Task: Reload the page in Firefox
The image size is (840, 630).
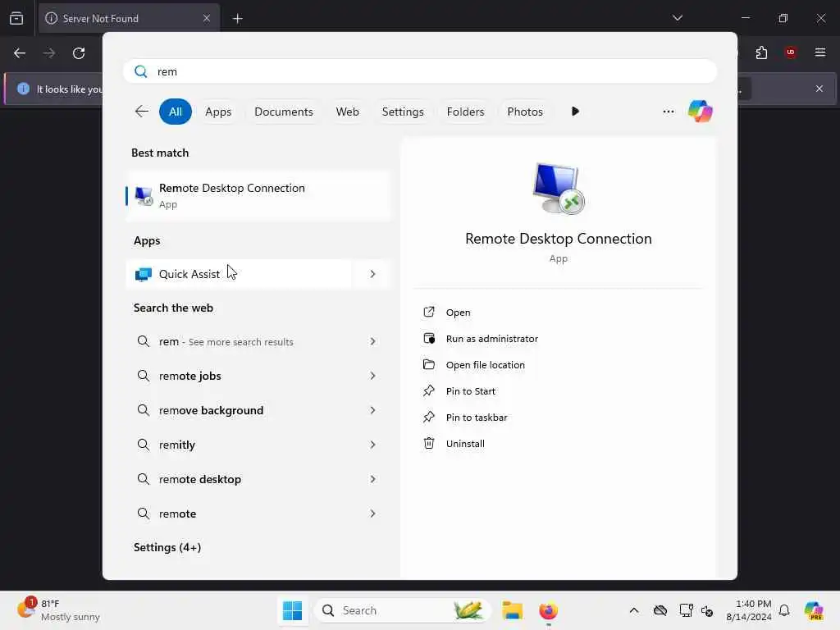Action: coord(79,53)
